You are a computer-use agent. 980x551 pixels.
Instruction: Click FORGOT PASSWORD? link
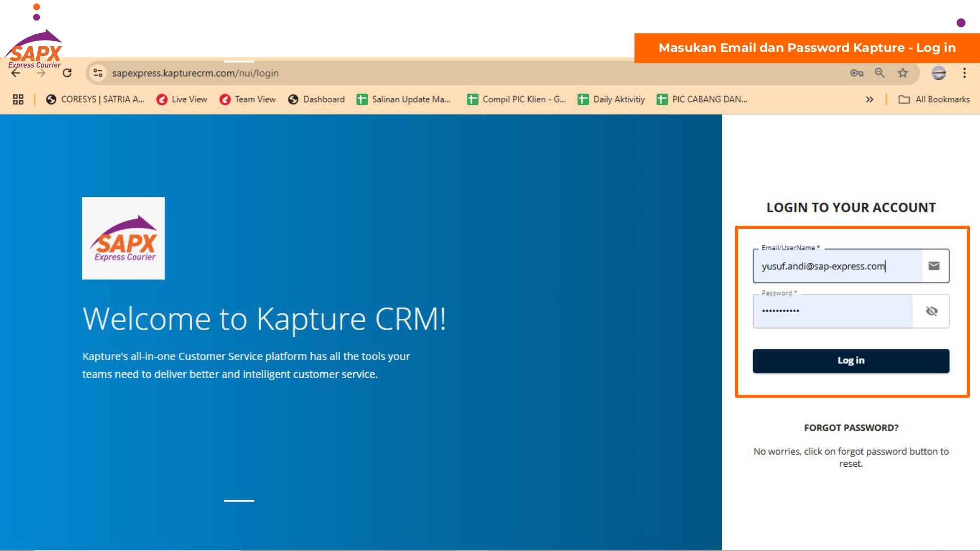click(x=851, y=428)
